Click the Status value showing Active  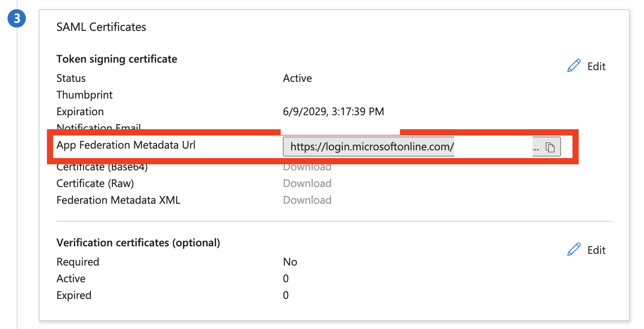(x=297, y=78)
